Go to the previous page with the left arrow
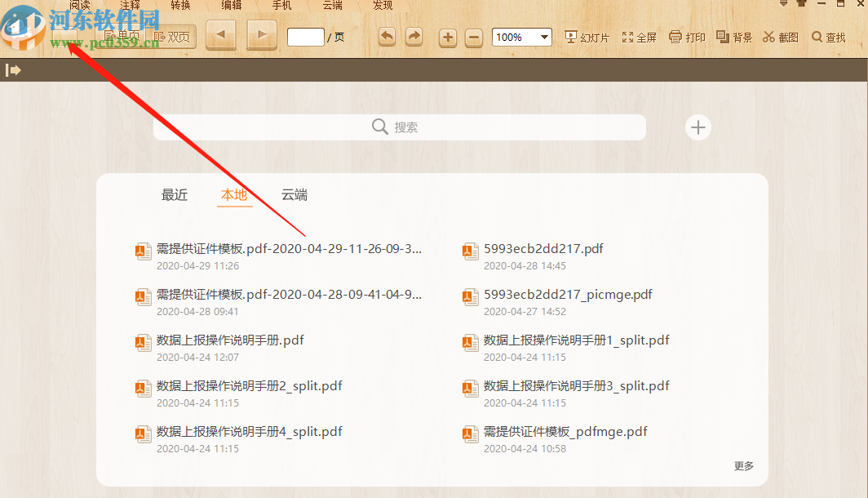Screen dimensions: 868x498 [221, 36]
